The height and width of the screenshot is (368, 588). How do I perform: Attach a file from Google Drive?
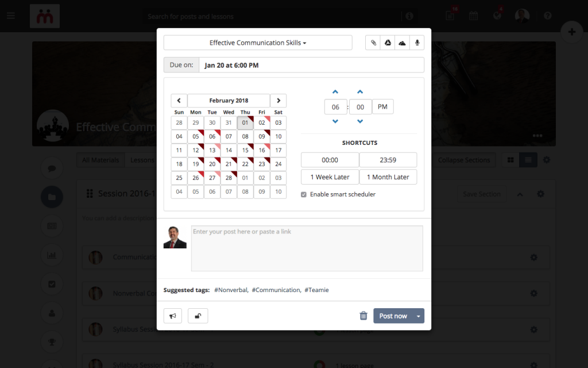[x=388, y=43]
